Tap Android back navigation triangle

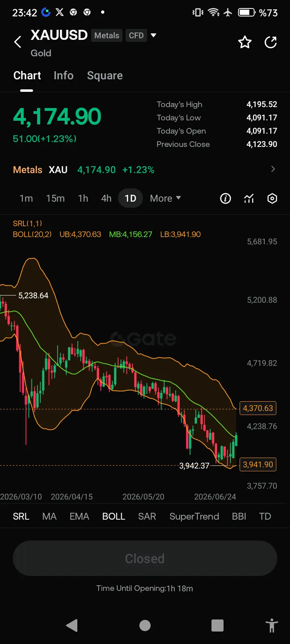[x=72, y=625]
